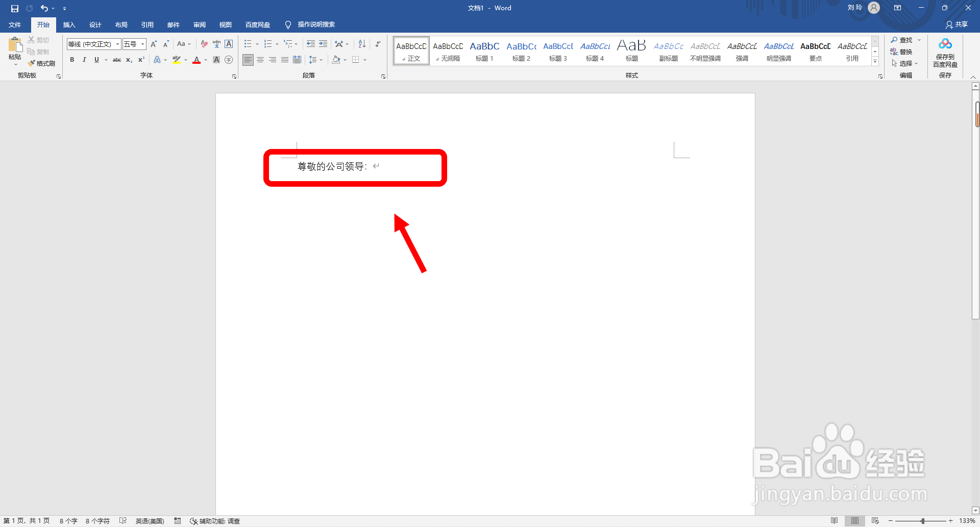Screen dimensions: 980x527
Task: Open accessibility check in status bar
Action: [x=215, y=521]
